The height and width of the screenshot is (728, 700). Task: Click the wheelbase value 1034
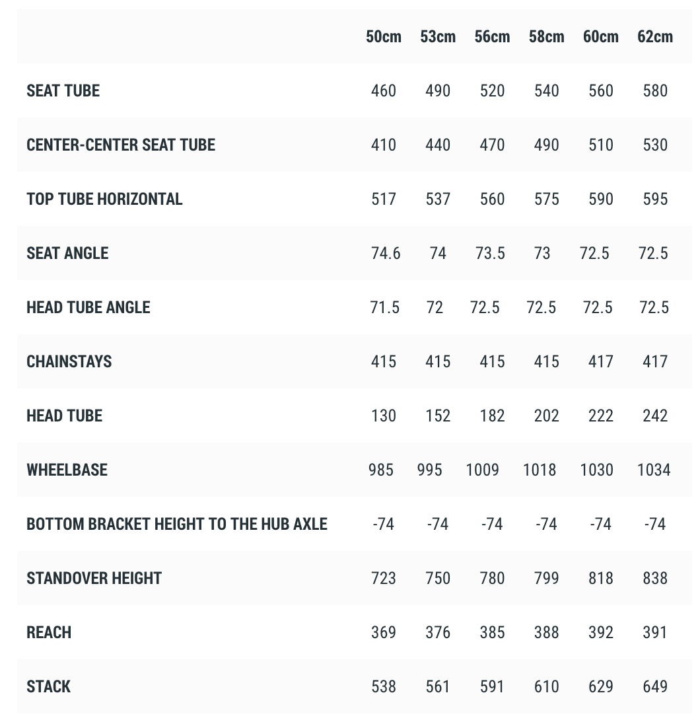coord(654,470)
